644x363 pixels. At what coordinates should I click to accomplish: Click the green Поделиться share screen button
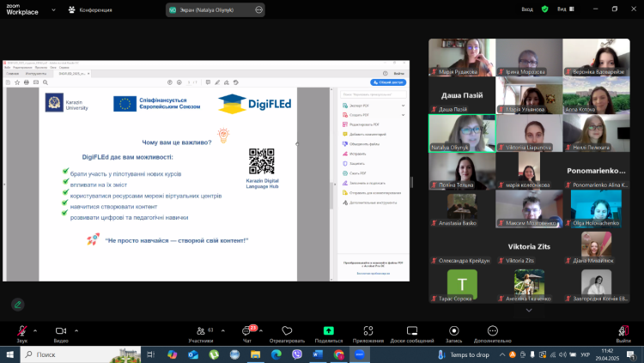tap(329, 334)
